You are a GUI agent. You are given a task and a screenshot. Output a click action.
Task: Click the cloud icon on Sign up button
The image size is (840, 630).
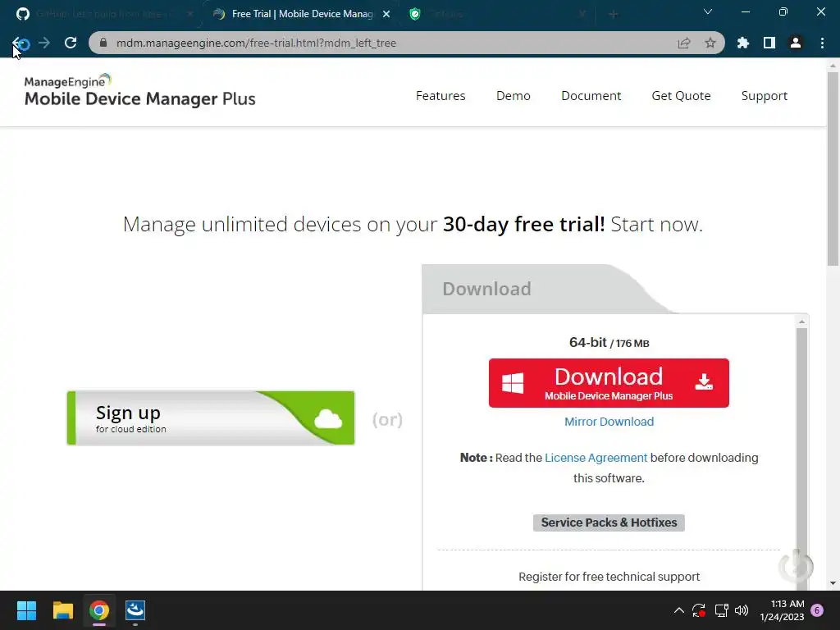pyautogui.click(x=328, y=419)
